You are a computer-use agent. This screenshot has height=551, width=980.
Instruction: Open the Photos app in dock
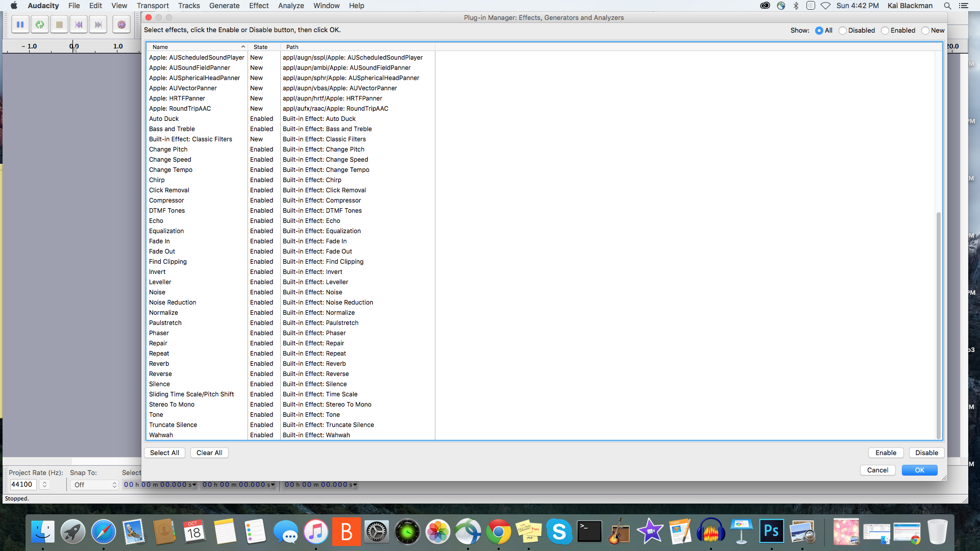point(437,532)
